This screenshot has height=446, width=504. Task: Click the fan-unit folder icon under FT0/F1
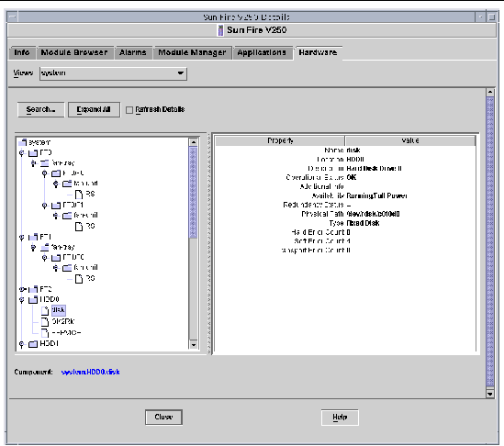coord(67,216)
